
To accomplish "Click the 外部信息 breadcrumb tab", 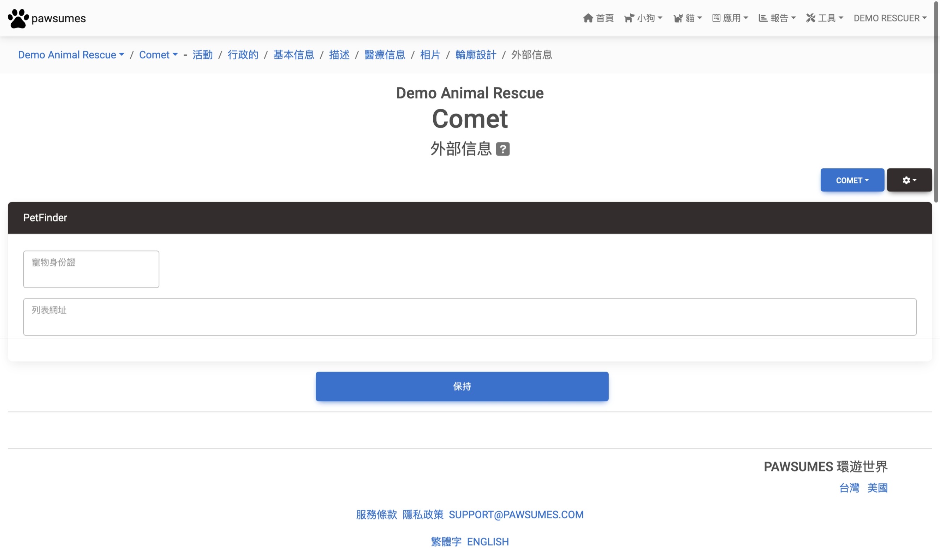I will (531, 55).
